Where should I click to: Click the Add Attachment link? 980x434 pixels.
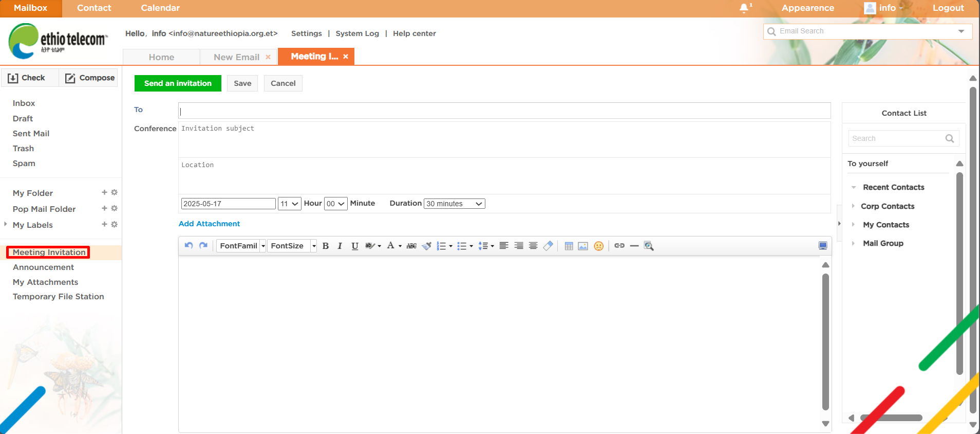click(209, 224)
